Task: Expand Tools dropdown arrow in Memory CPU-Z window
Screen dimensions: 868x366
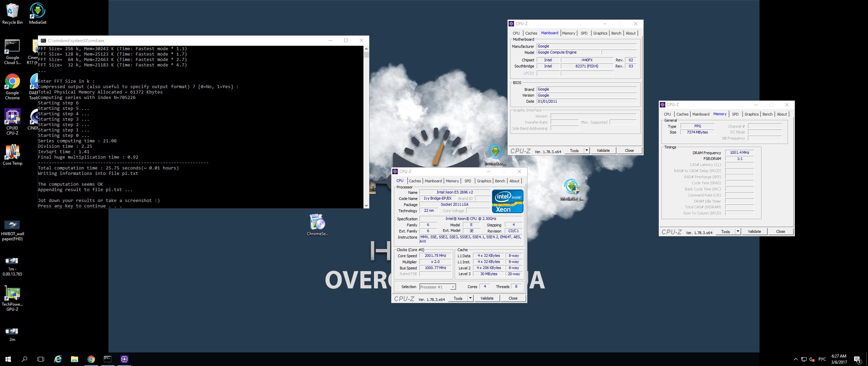Action: [x=738, y=231]
